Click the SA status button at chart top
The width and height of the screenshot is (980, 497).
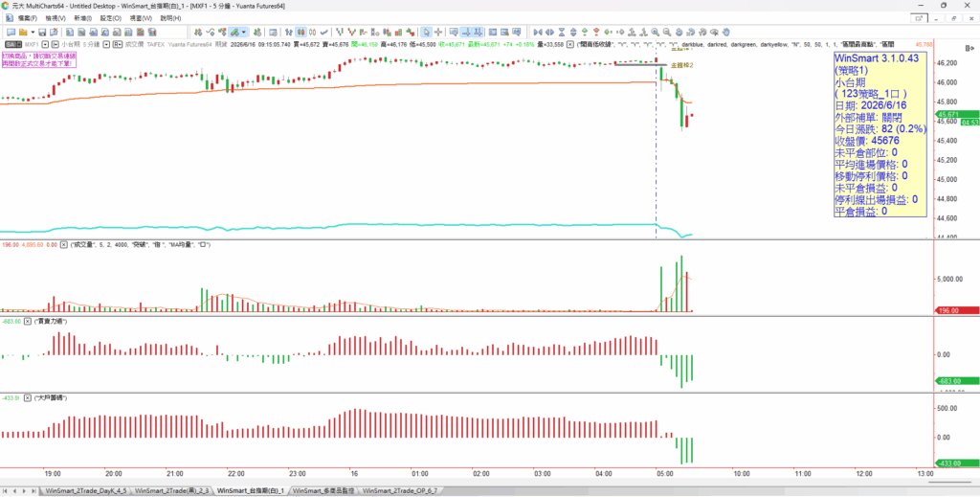(x=11, y=44)
